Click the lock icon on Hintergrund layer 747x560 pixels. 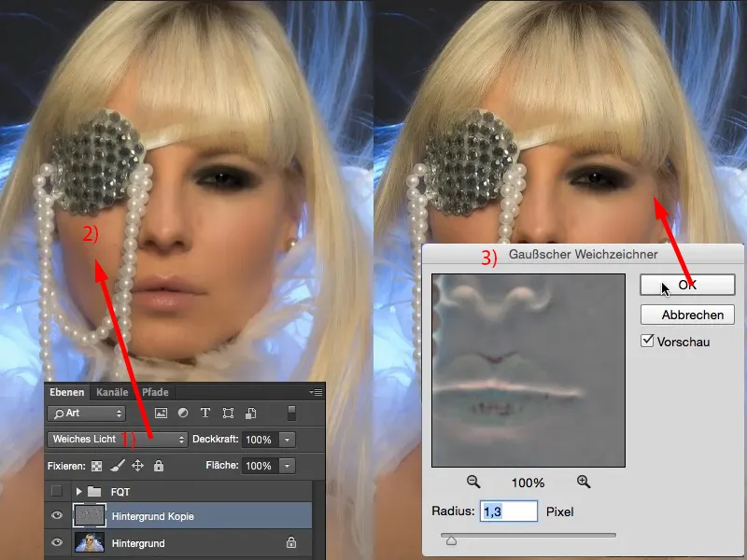(291, 542)
